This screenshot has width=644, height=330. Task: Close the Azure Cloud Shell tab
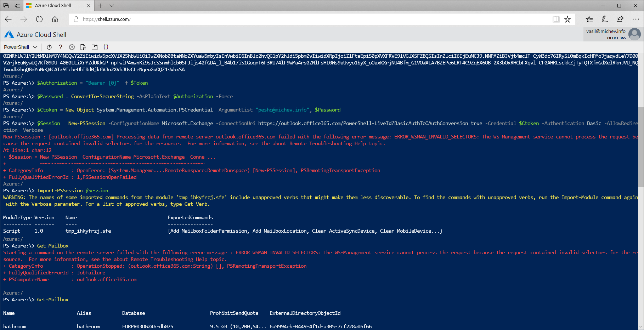pyautogui.click(x=89, y=6)
